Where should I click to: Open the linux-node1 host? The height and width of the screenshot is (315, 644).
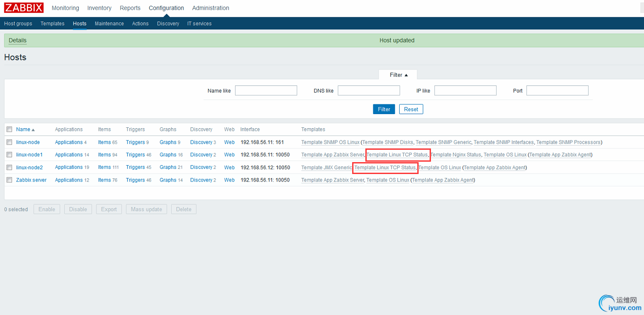29,155
